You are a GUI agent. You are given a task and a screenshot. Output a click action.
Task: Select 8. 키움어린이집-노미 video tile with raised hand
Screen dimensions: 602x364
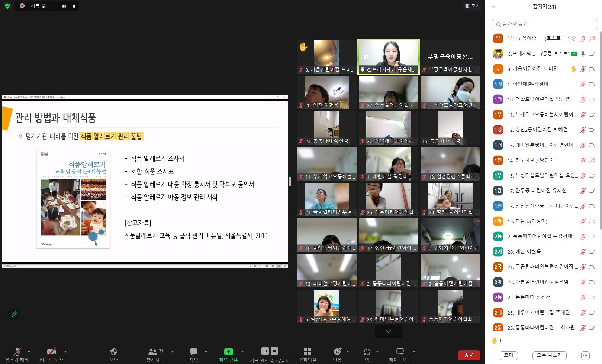click(x=327, y=57)
